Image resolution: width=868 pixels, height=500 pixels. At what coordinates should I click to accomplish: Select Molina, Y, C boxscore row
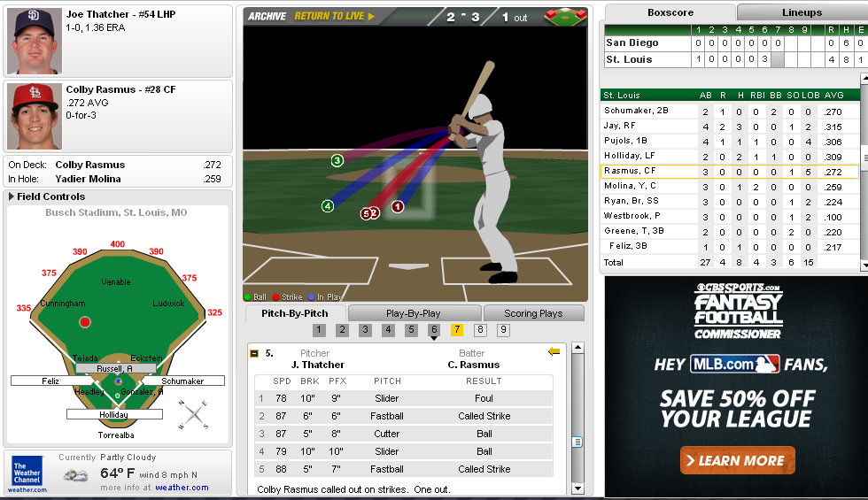tap(730, 187)
